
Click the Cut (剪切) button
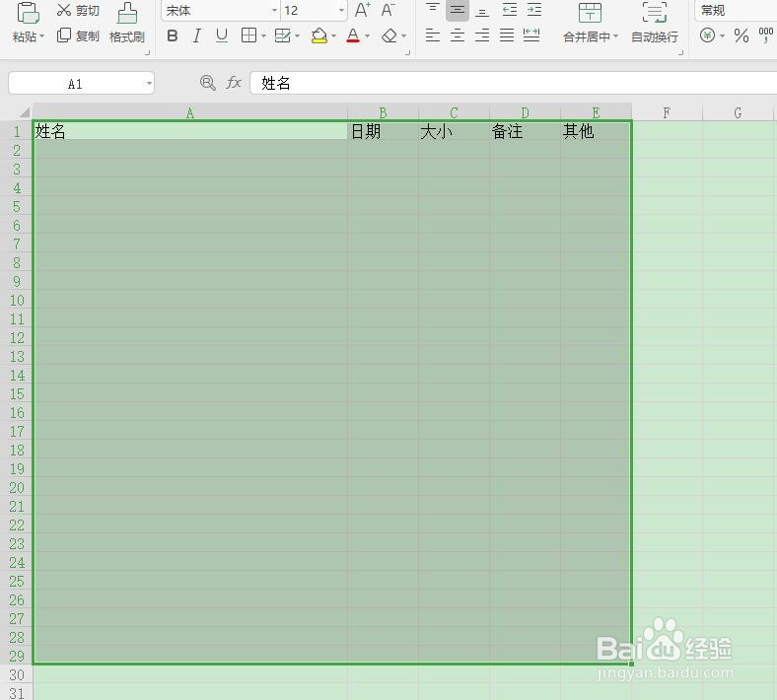pyautogui.click(x=78, y=11)
